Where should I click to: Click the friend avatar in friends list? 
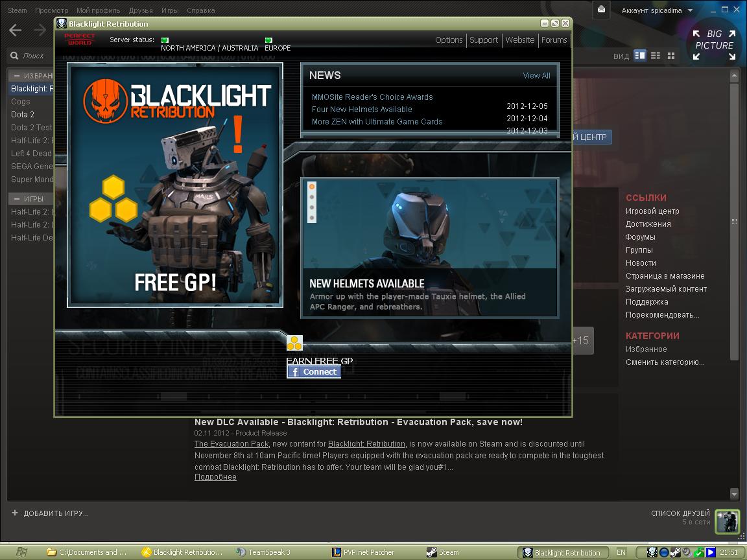pos(727,521)
